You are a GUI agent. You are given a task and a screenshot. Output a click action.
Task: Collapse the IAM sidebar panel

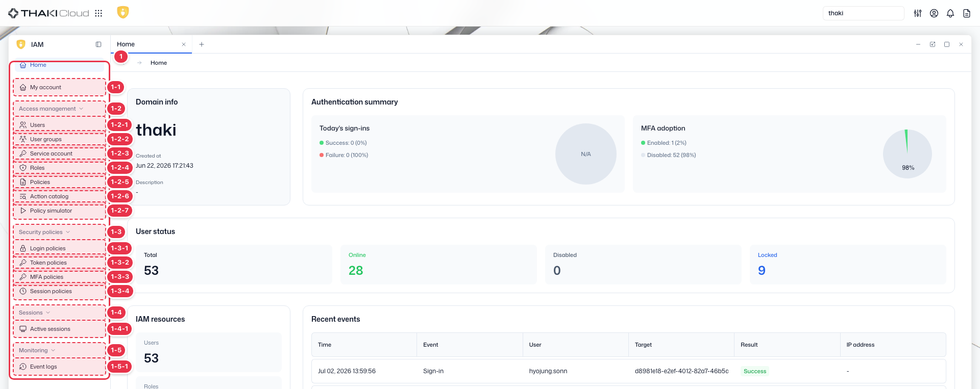point(99,44)
